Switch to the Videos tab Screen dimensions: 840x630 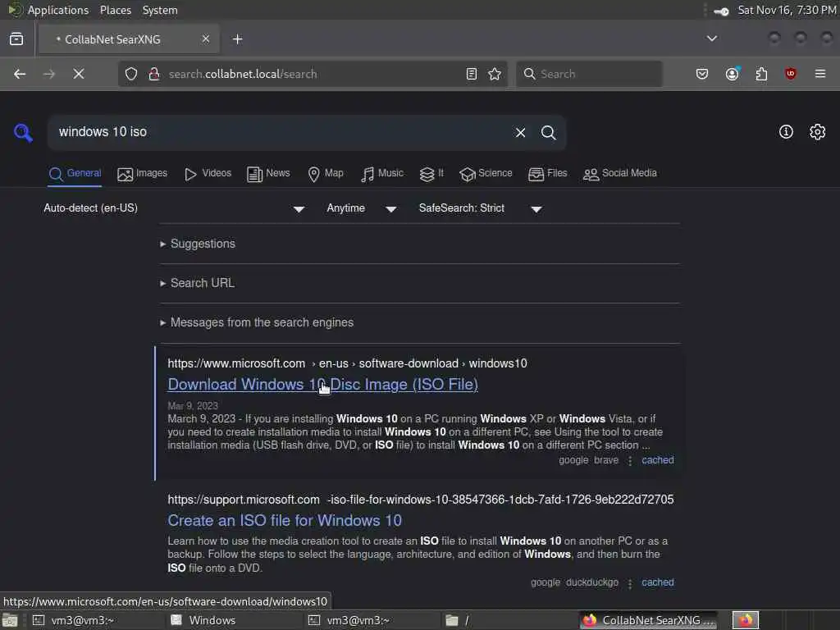pyautogui.click(x=208, y=174)
